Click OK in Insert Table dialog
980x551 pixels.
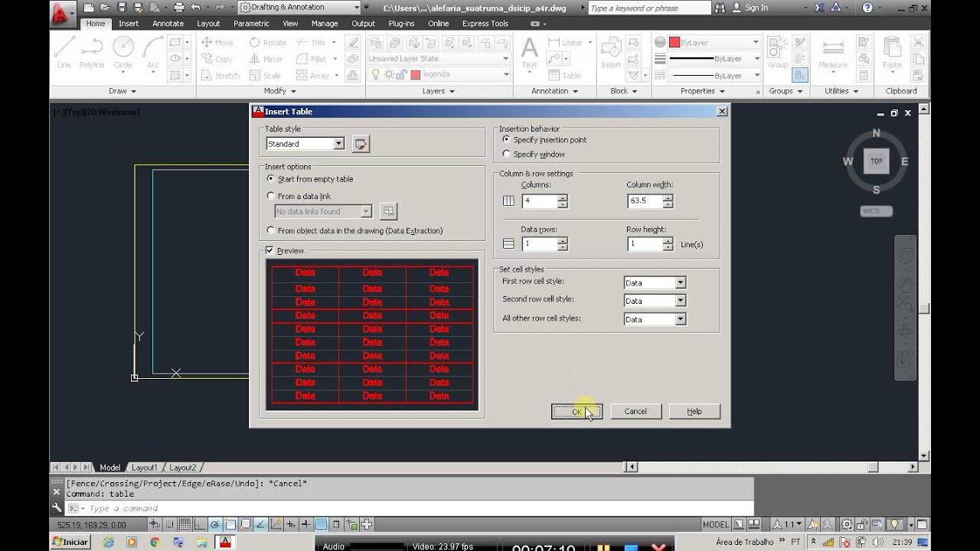pos(577,412)
